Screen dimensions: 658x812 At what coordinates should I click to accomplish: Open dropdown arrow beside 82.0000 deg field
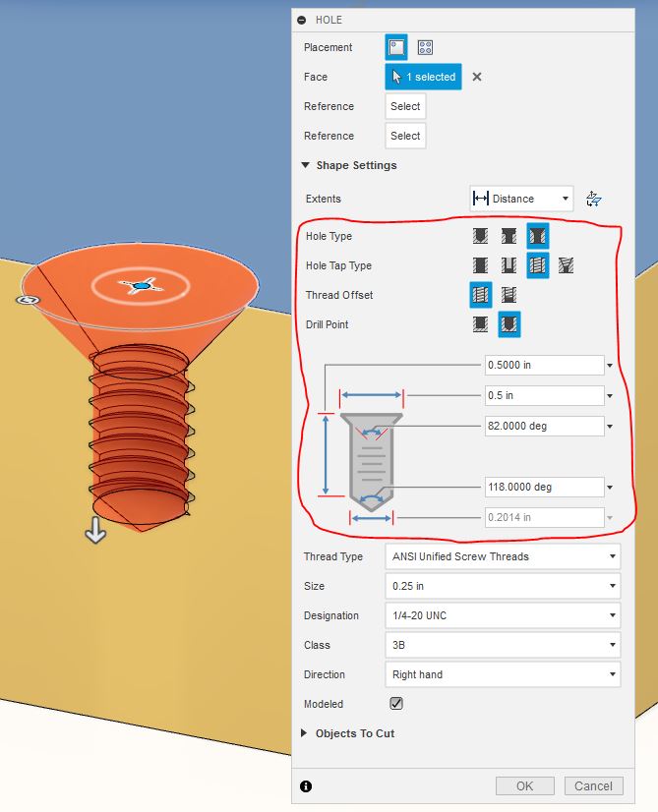point(610,427)
